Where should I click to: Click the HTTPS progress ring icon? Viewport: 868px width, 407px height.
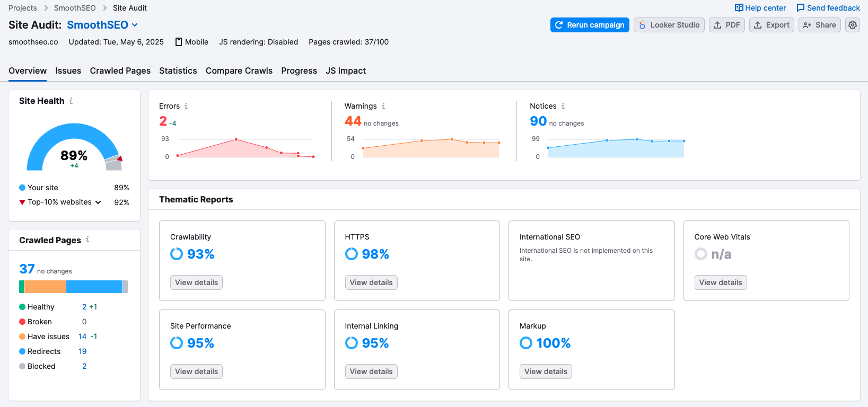[x=352, y=254]
